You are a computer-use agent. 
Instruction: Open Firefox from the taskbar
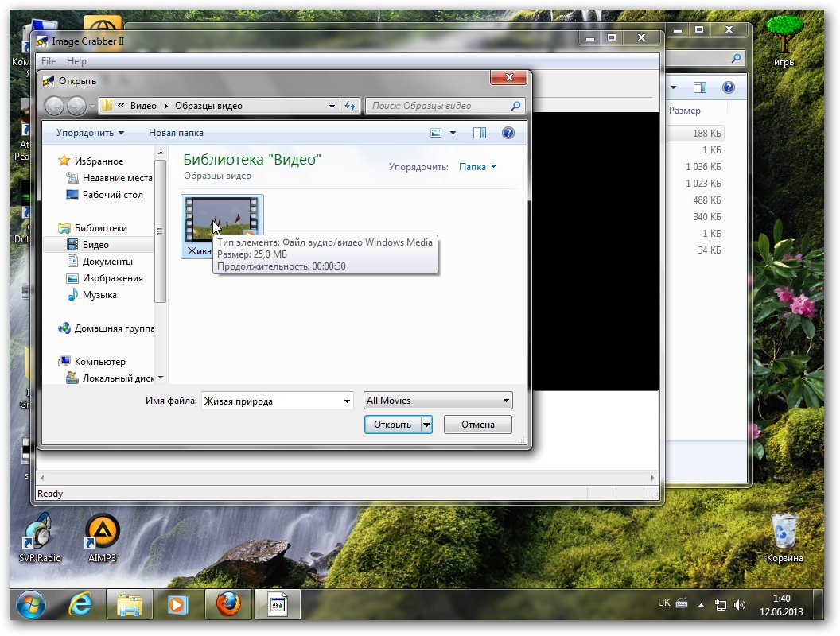227,605
